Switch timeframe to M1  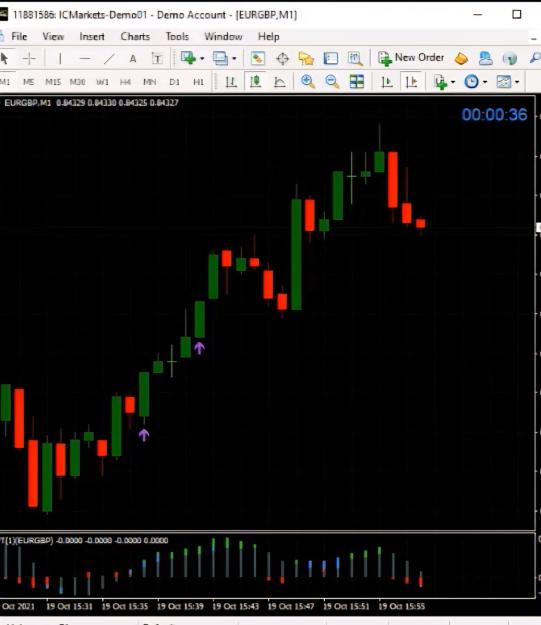click(5, 82)
